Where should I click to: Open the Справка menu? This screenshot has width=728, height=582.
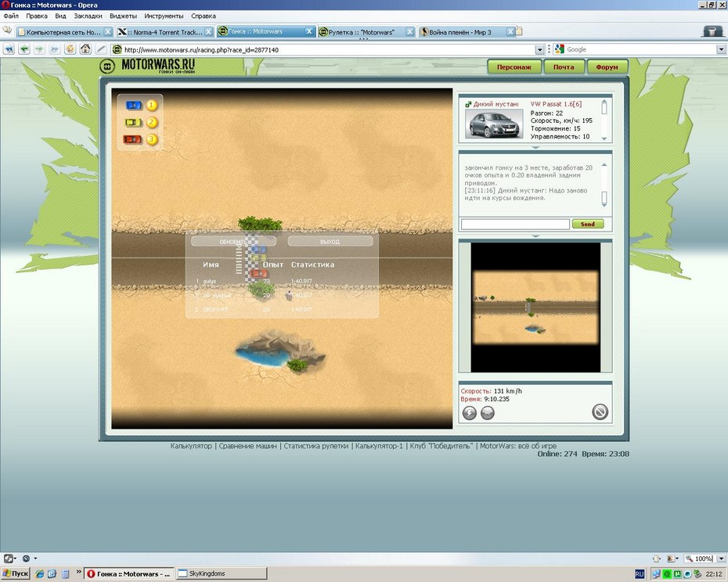204,16
